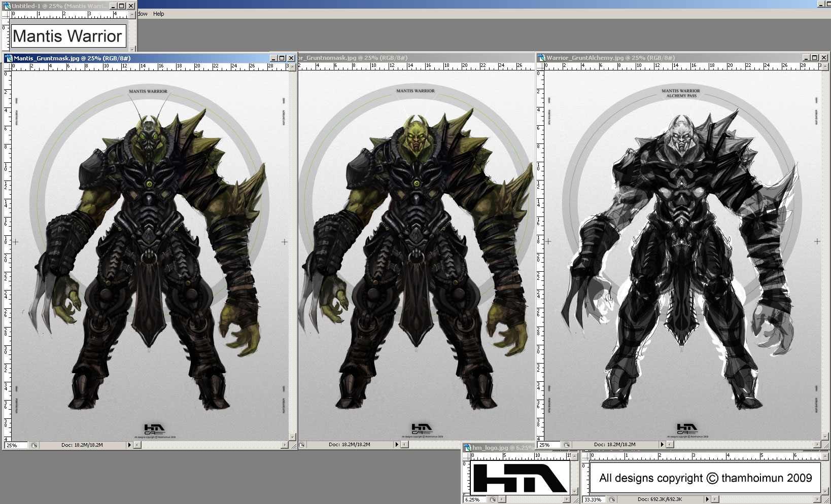This screenshot has height=504, width=831.
Task: Open status bar options arrow in Warrior_GruntAlchemy window
Action: [662, 445]
